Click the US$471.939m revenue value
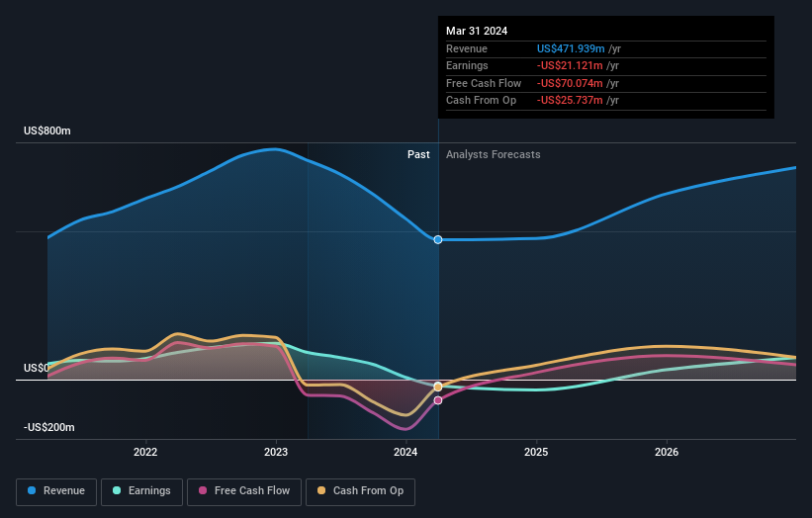The height and width of the screenshot is (518, 812). click(571, 48)
